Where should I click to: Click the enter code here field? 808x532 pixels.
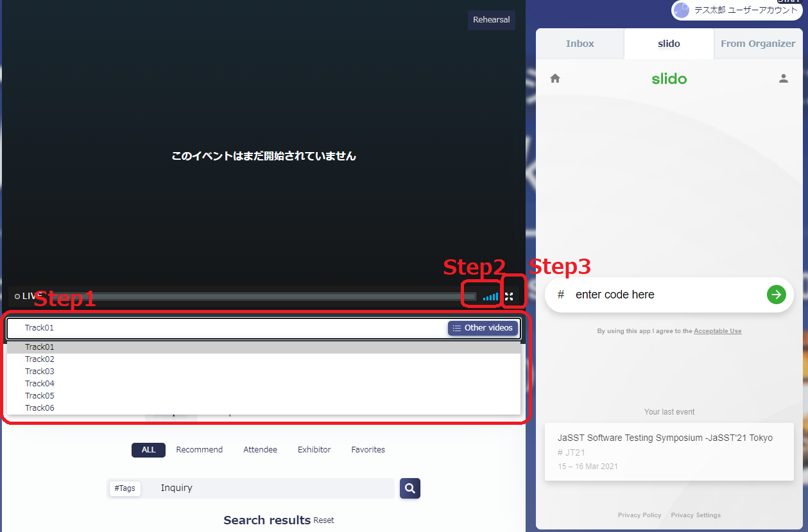point(661,295)
